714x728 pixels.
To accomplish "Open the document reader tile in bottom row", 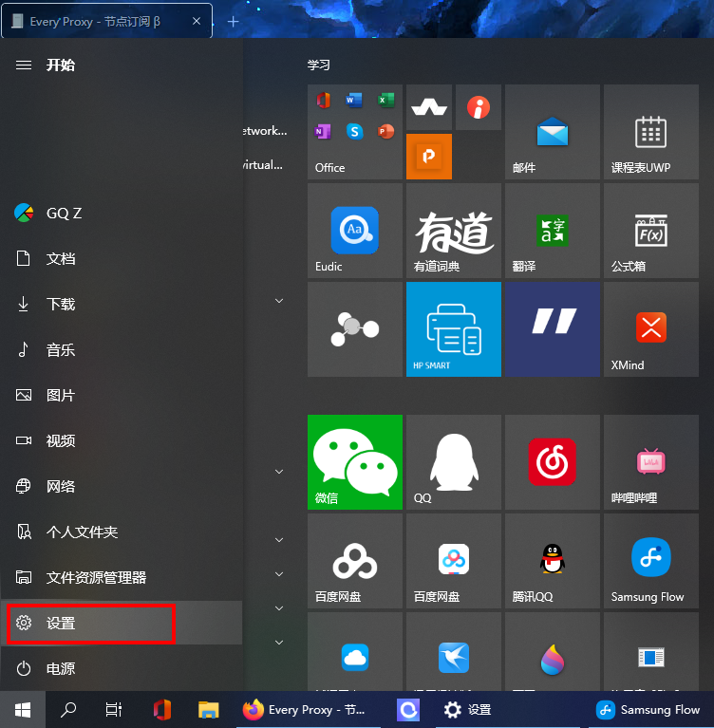I will tap(650, 651).
